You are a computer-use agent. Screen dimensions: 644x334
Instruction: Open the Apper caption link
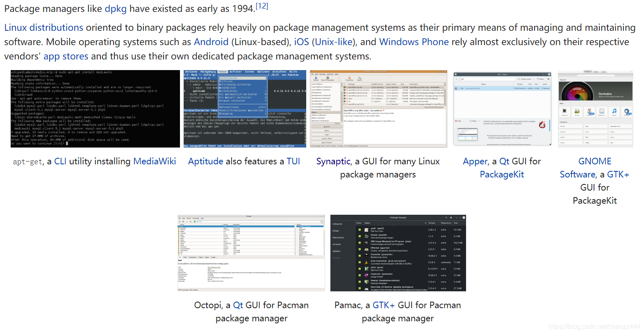(x=475, y=161)
